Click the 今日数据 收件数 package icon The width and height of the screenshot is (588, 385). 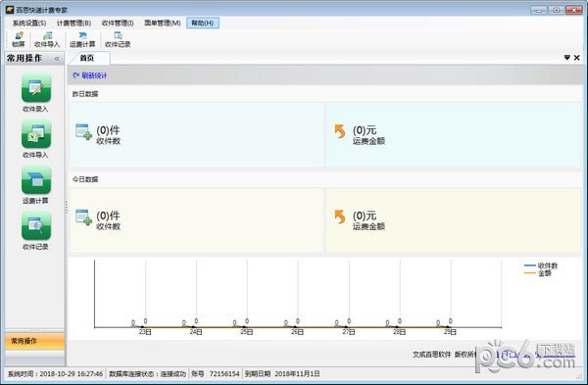tap(83, 217)
